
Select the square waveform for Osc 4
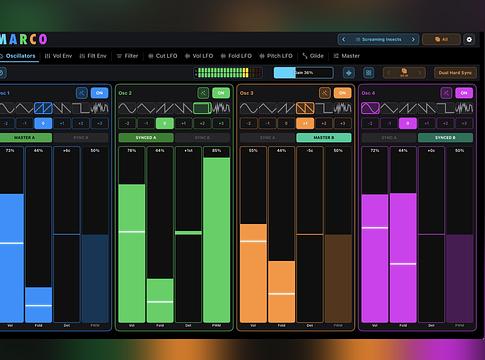pyautogui.click(x=445, y=108)
